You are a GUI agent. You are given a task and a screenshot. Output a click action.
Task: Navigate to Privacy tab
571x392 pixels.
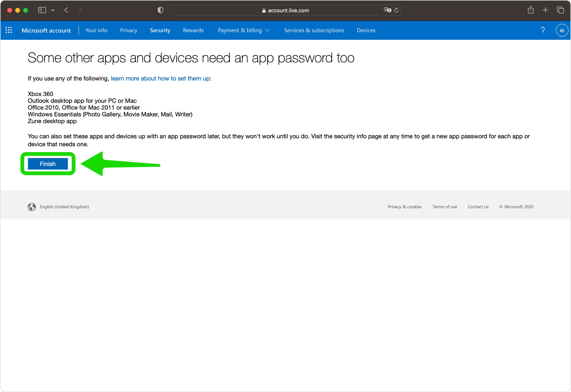128,30
